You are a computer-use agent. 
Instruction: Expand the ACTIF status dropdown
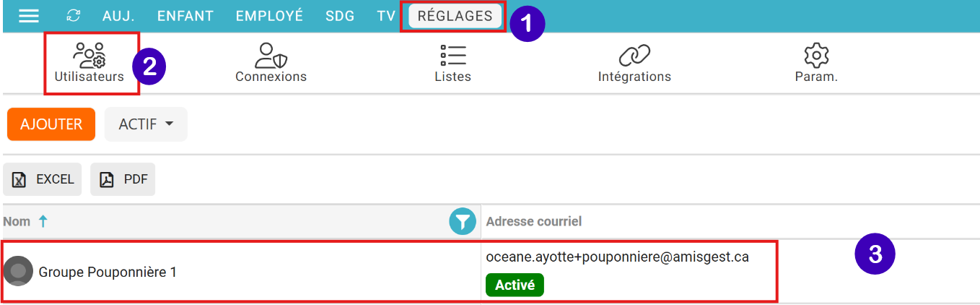tap(146, 124)
